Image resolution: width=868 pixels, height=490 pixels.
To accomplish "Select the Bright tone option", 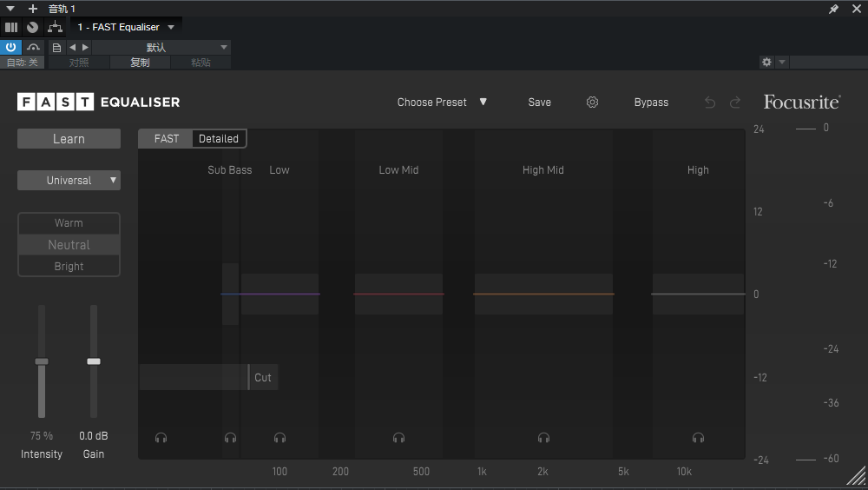I will [69, 266].
